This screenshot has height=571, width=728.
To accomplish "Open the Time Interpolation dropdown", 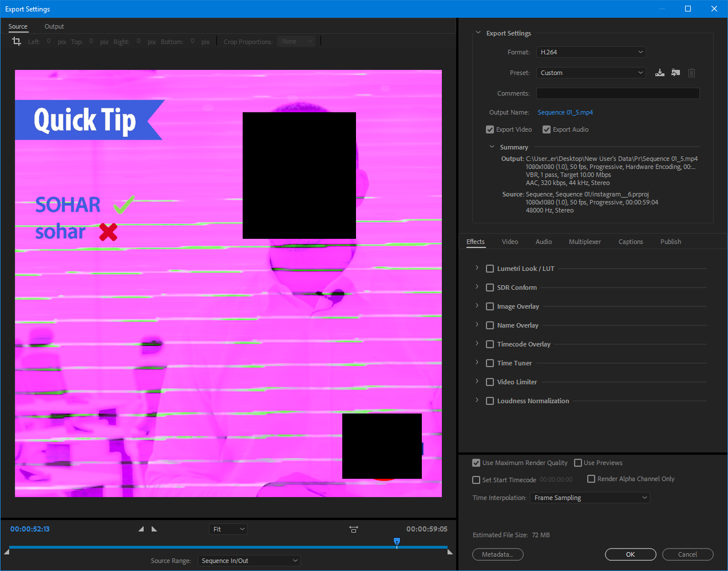I will click(x=590, y=498).
